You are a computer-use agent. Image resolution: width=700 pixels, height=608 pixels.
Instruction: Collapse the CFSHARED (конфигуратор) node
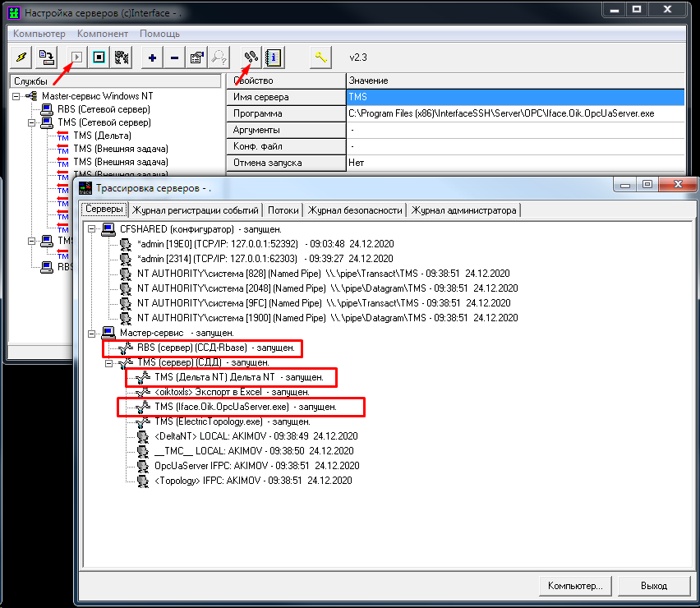(x=92, y=229)
